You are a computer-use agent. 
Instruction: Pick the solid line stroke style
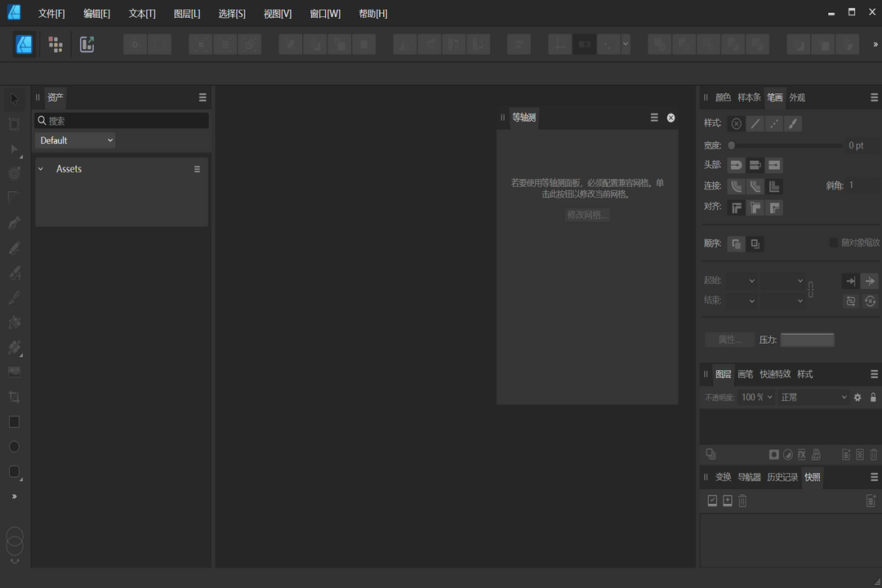coord(755,123)
